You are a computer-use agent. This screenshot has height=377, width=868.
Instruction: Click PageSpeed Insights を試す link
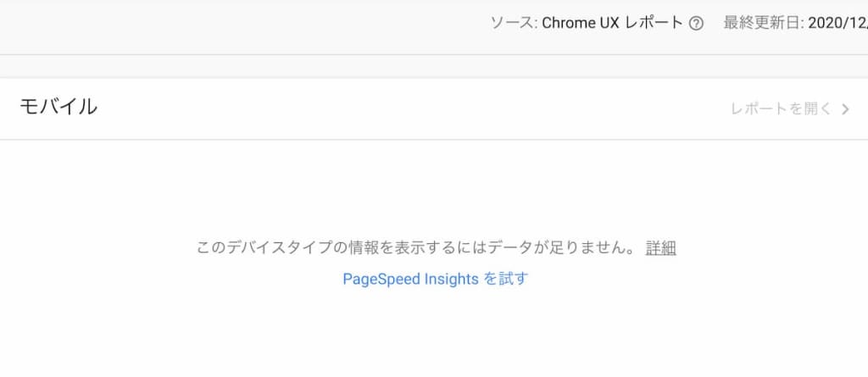[435, 279]
